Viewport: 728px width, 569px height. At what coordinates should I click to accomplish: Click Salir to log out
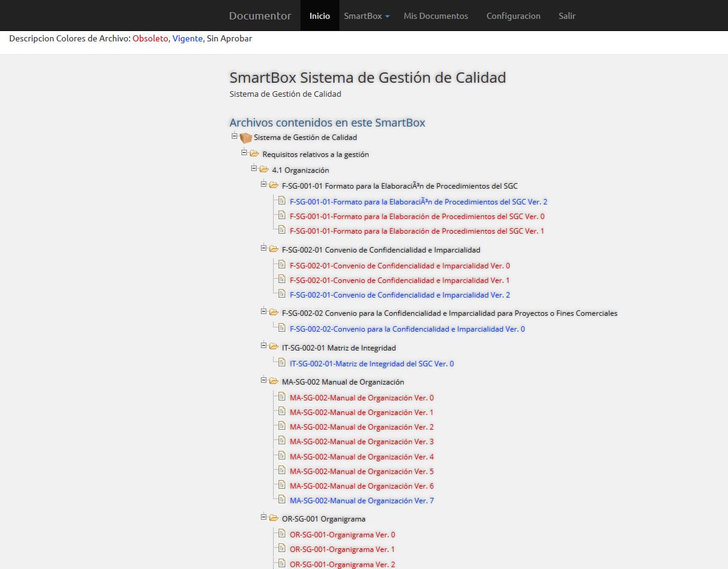(x=567, y=16)
